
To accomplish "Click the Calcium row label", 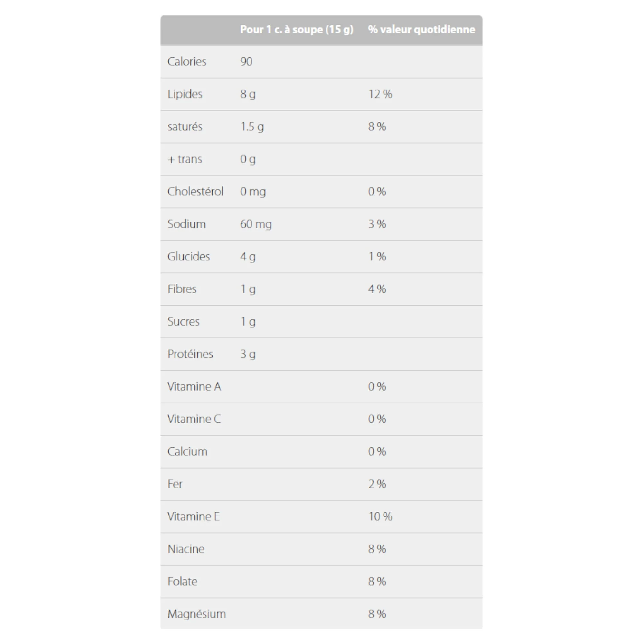I will pyautogui.click(x=187, y=452).
